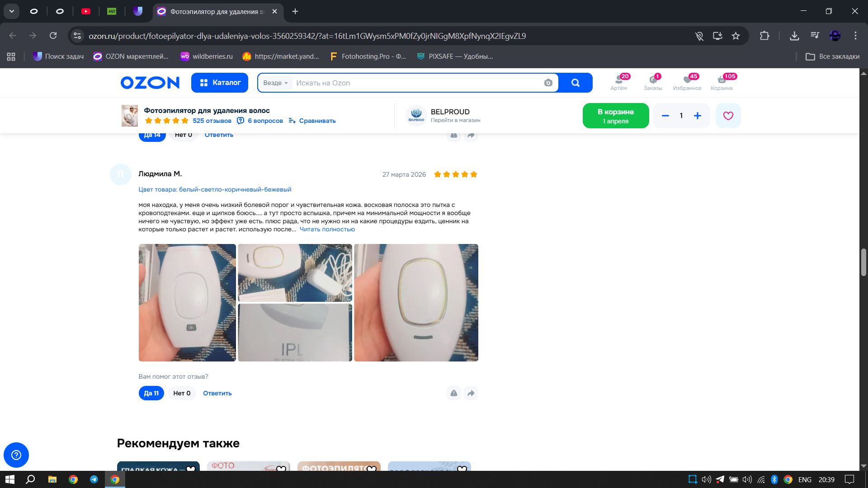Switch to the YouTube browser tab
Image resolution: width=868 pixels, height=488 pixels.
[85, 11]
